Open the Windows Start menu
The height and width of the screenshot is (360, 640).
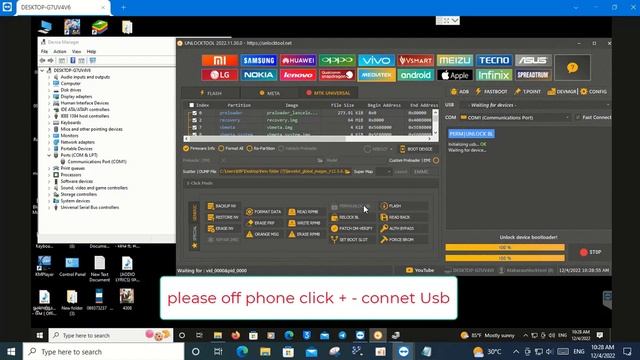pyautogui.click(x=11, y=351)
